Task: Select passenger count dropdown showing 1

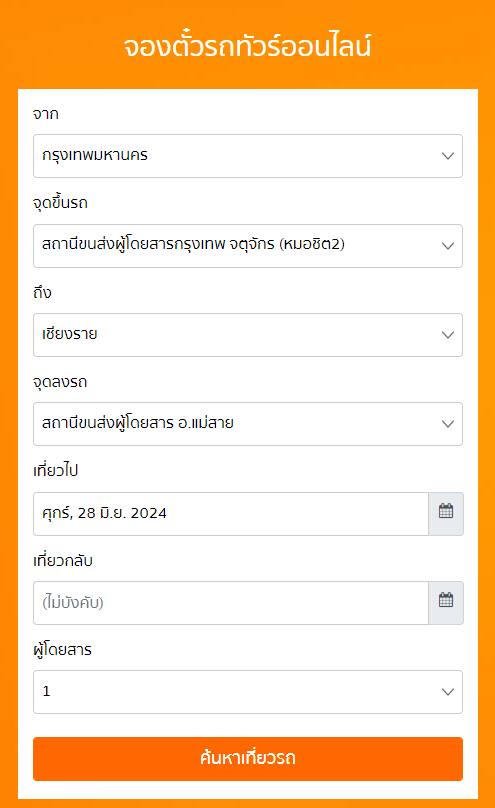Action: [248, 692]
